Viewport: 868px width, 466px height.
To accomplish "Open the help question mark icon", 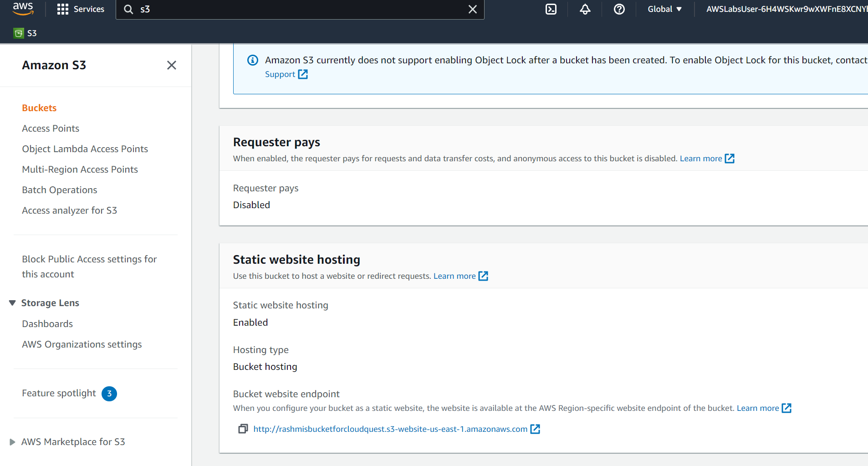I will click(619, 9).
